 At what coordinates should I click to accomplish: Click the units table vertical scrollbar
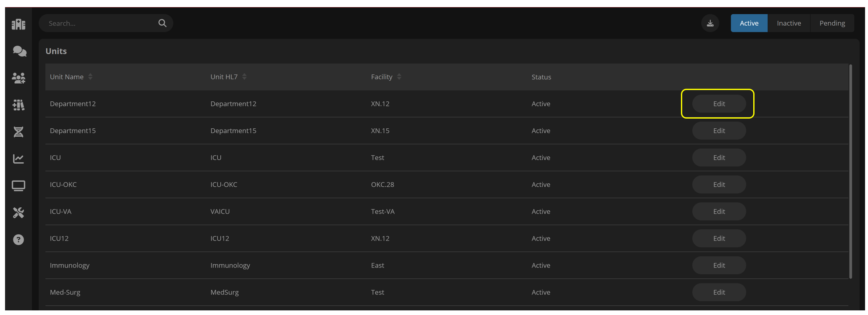tap(850, 171)
